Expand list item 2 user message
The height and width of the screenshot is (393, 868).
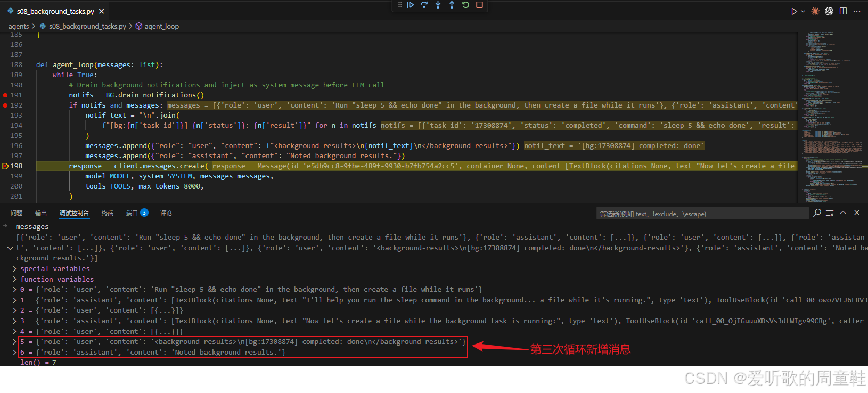[x=14, y=310]
